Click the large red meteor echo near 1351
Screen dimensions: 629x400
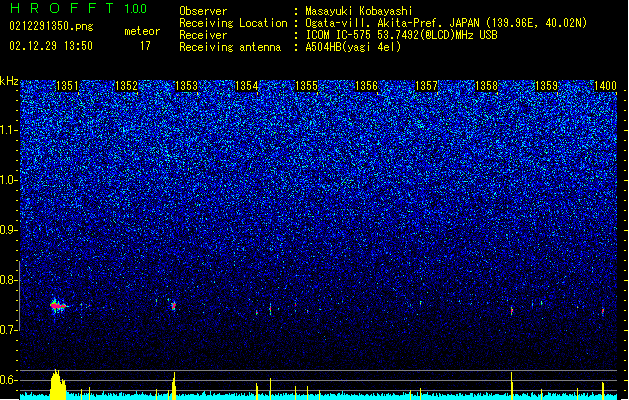[58, 306]
